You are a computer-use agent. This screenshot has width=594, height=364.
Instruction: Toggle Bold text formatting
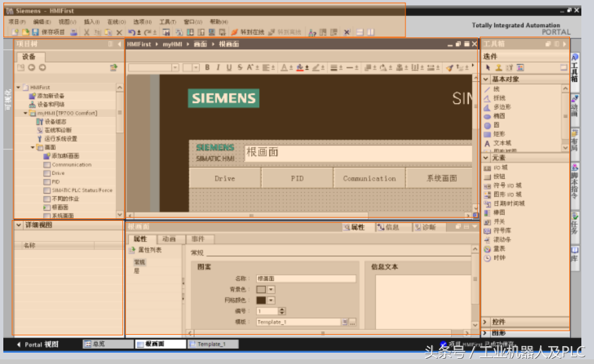tap(207, 67)
